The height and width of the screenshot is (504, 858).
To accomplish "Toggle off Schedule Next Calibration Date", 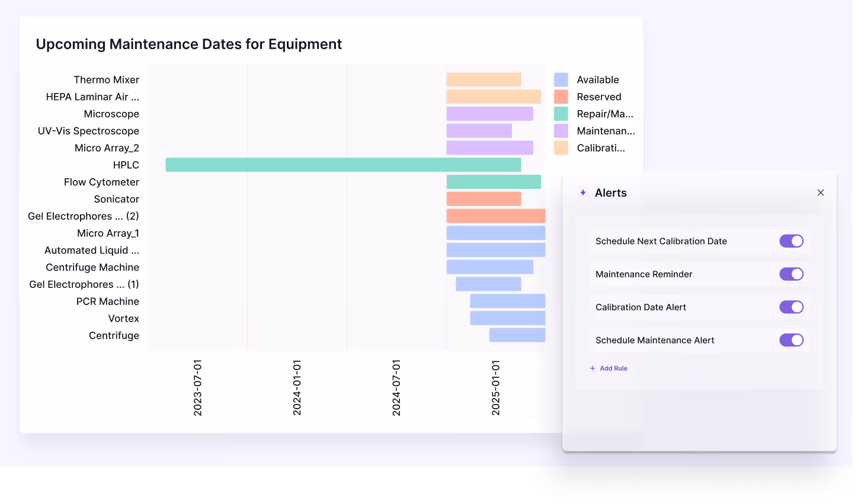I will tap(792, 241).
